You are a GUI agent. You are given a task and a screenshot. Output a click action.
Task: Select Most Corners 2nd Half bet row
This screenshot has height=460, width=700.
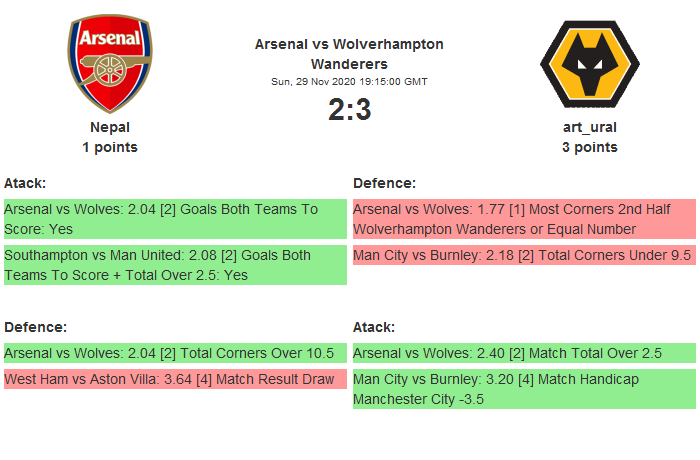524,219
